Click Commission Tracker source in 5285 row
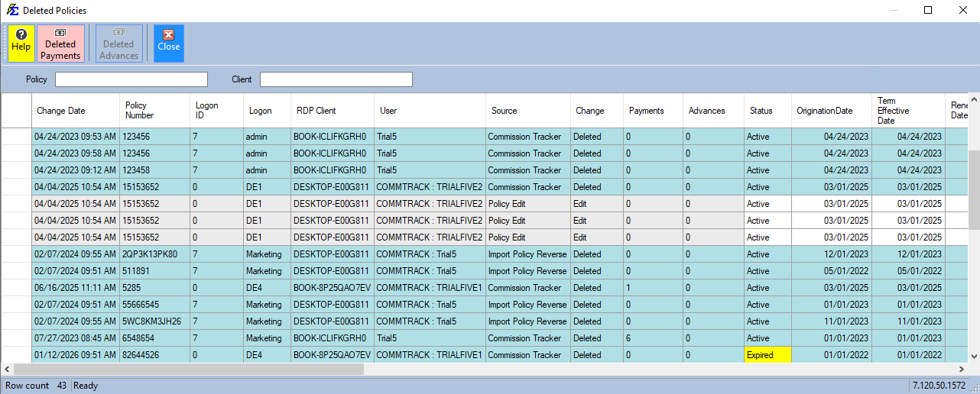980x394 pixels. coord(528,288)
